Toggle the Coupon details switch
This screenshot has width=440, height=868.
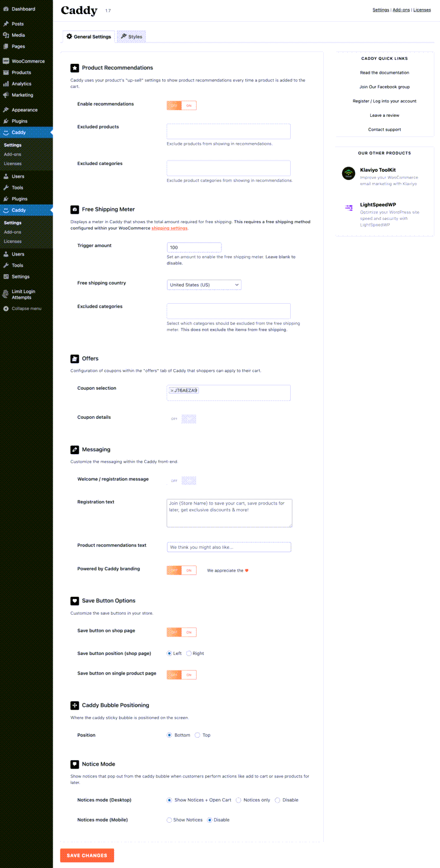click(182, 419)
